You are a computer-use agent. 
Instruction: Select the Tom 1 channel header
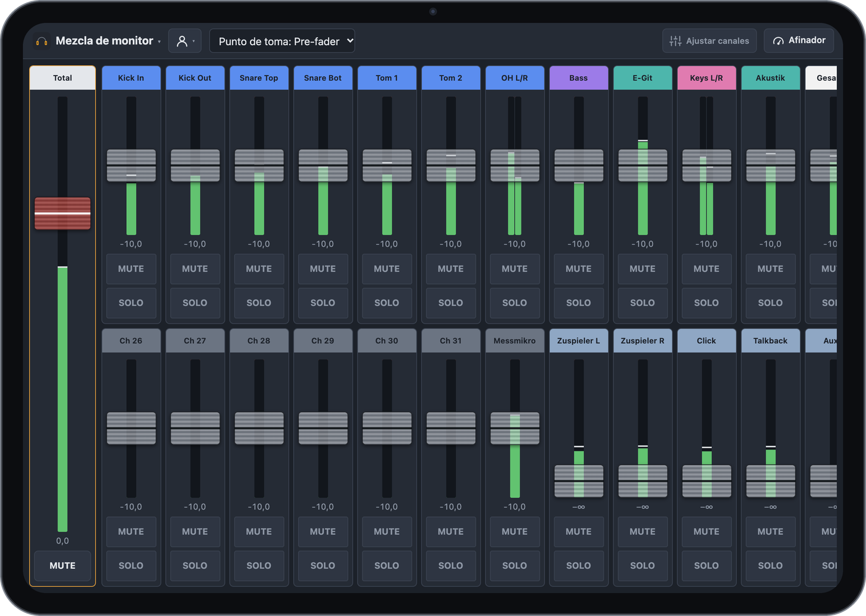(x=387, y=78)
